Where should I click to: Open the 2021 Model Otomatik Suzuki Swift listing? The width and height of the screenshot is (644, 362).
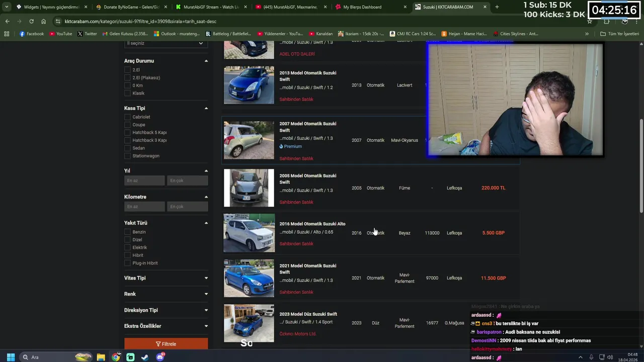pyautogui.click(x=308, y=269)
